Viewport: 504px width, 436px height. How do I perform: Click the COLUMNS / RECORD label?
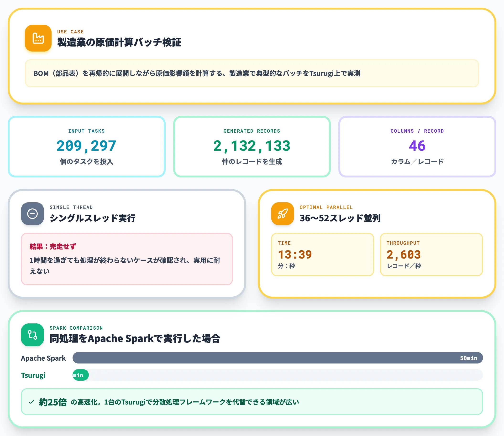(417, 131)
